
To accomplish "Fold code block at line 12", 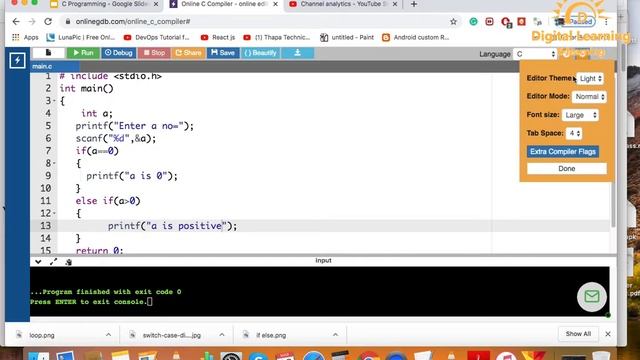I will [54, 213].
